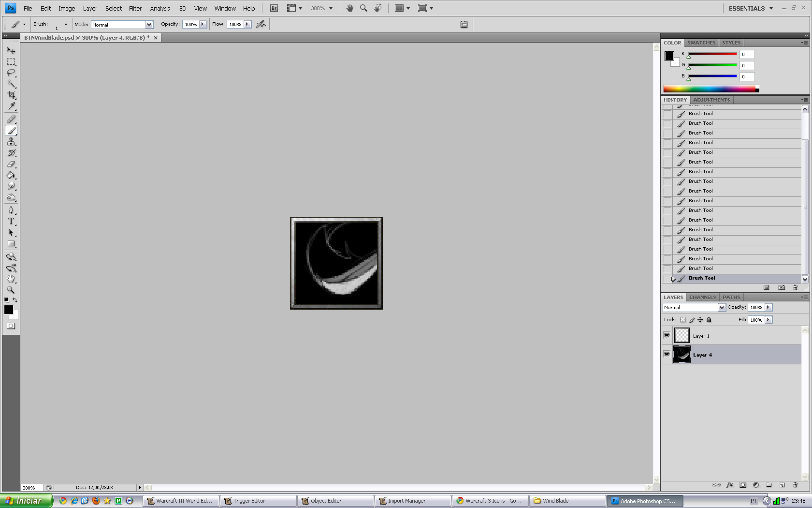
Task: Select the Brush tool in toolbox
Action: click(x=11, y=131)
